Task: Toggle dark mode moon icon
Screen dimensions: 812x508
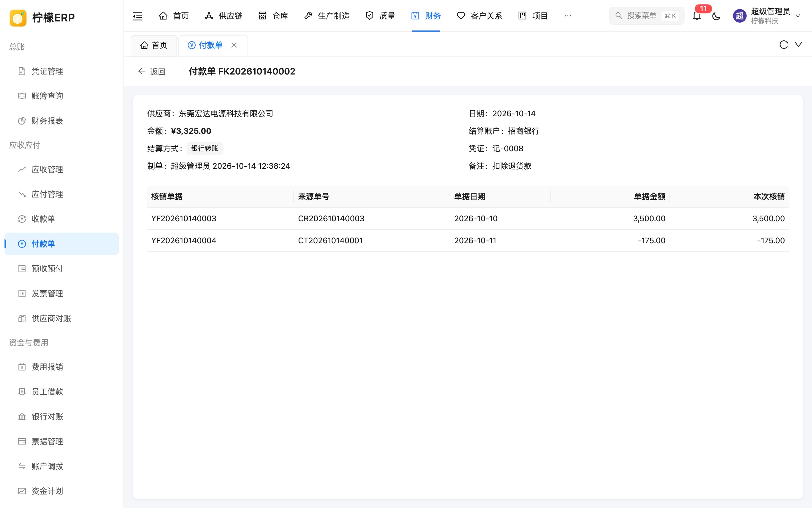Action: click(716, 16)
